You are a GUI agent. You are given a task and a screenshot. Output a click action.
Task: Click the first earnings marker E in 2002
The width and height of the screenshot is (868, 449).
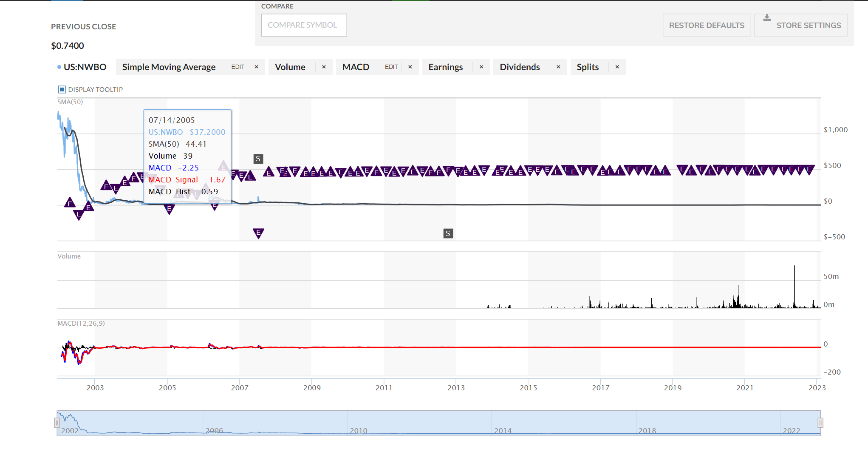(70, 203)
